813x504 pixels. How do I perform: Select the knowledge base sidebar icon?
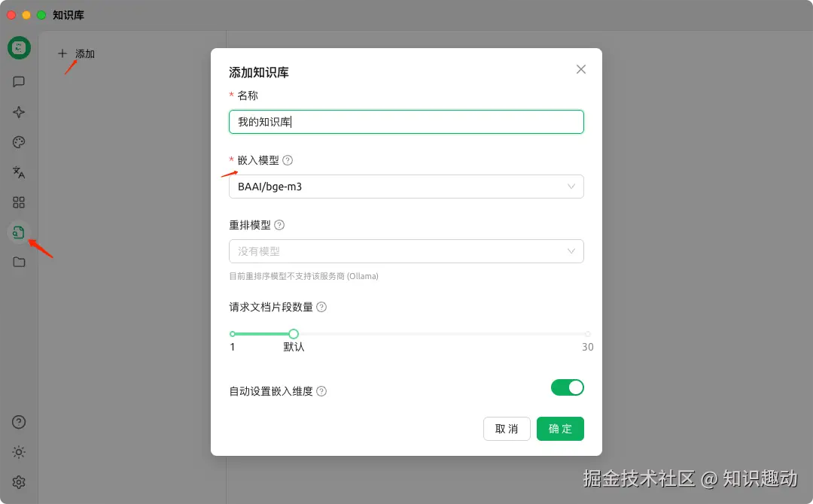(x=19, y=232)
